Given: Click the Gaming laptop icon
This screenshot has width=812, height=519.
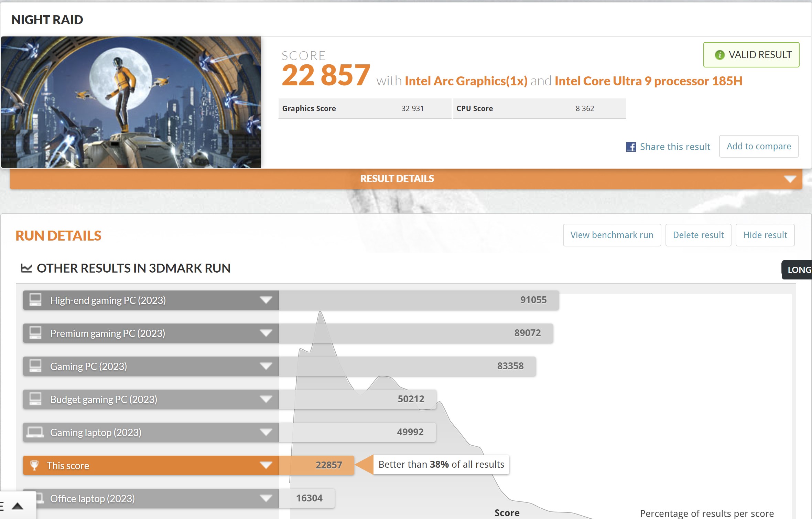Looking at the screenshot, I should coord(35,432).
